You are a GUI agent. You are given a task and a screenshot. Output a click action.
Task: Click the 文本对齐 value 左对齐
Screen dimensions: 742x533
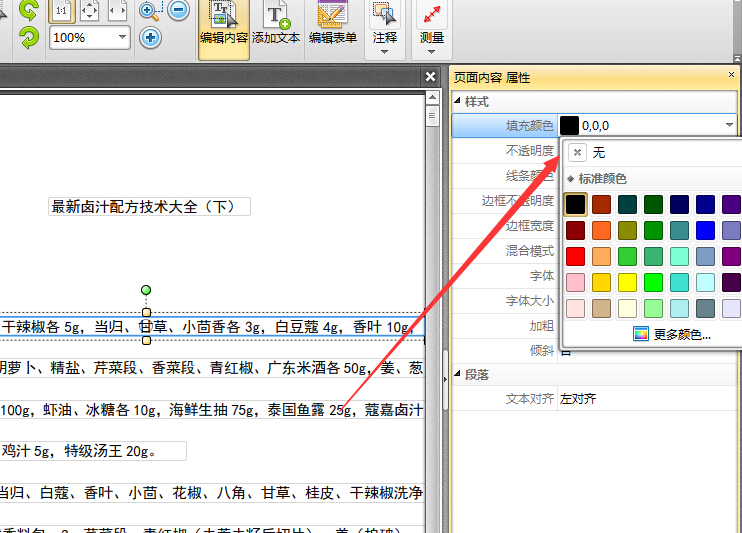click(578, 399)
